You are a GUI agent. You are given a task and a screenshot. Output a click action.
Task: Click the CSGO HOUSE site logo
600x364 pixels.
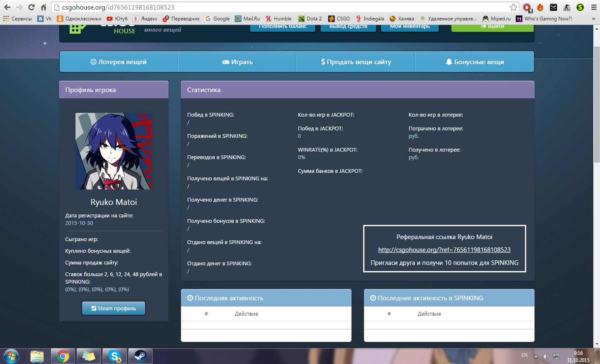tap(103, 29)
